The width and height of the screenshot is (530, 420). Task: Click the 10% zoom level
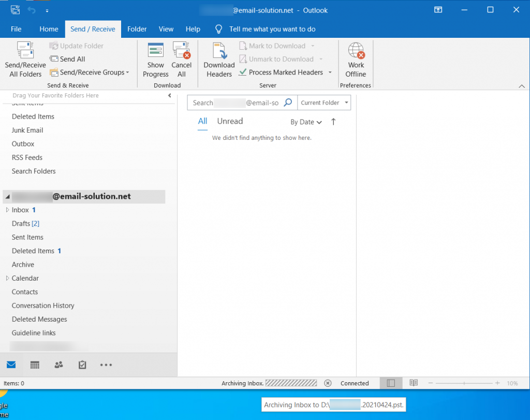coord(512,383)
